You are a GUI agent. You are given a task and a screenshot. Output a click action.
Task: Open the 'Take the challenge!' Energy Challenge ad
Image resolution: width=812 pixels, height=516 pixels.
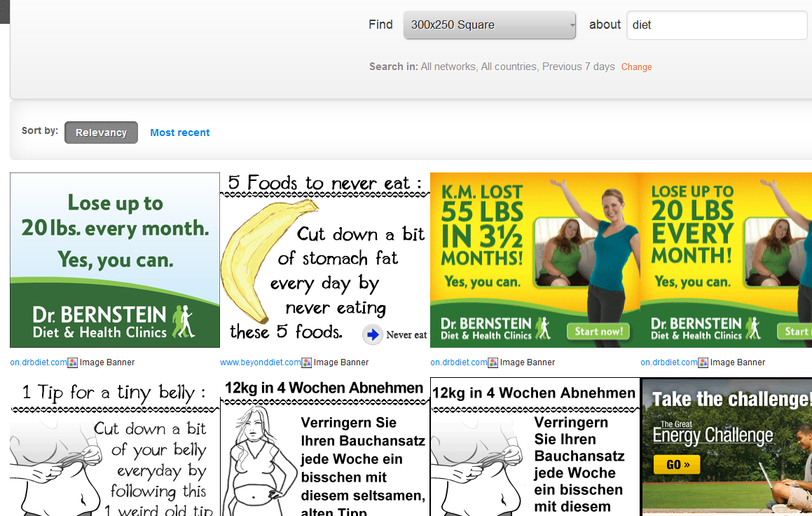[726, 447]
